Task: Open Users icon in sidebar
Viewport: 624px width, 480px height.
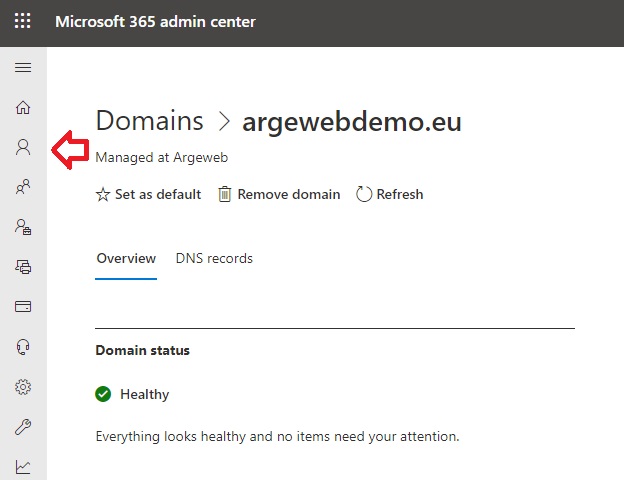Action: coord(23,147)
